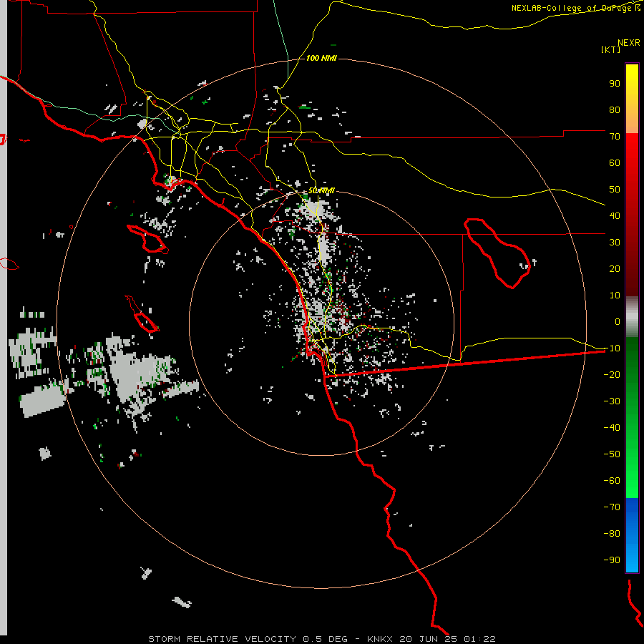Click the -40 value on the velocity scale
Viewport: 644px width, 644px height.
[612, 428]
